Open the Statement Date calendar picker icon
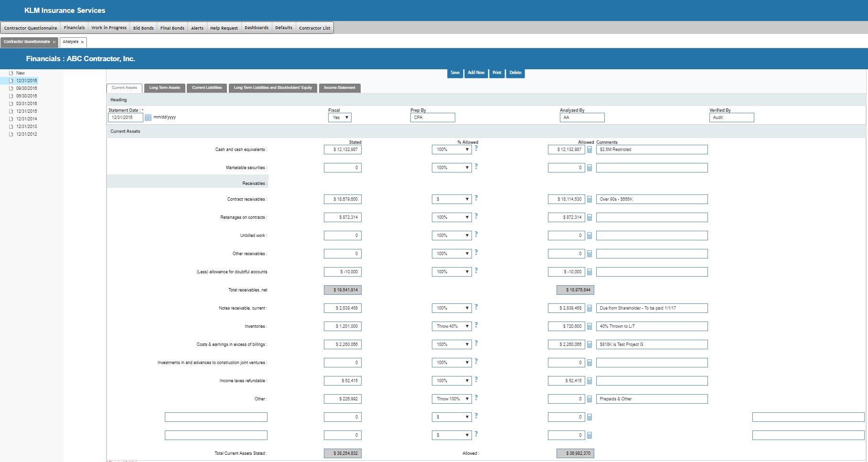This screenshot has width=868, height=462. pyautogui.click(x=148, y=118)
